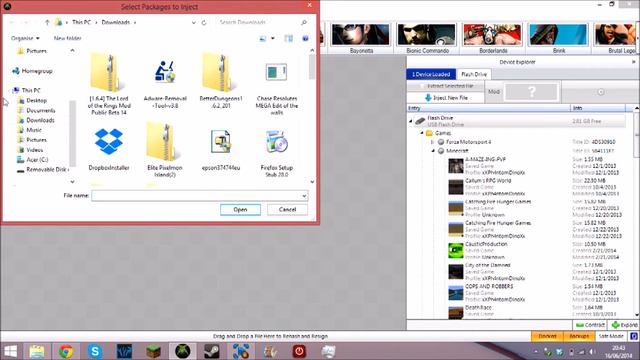Toggle the preview pane icon in dialog
Viewport: 640px width, 360px height.
289,38
